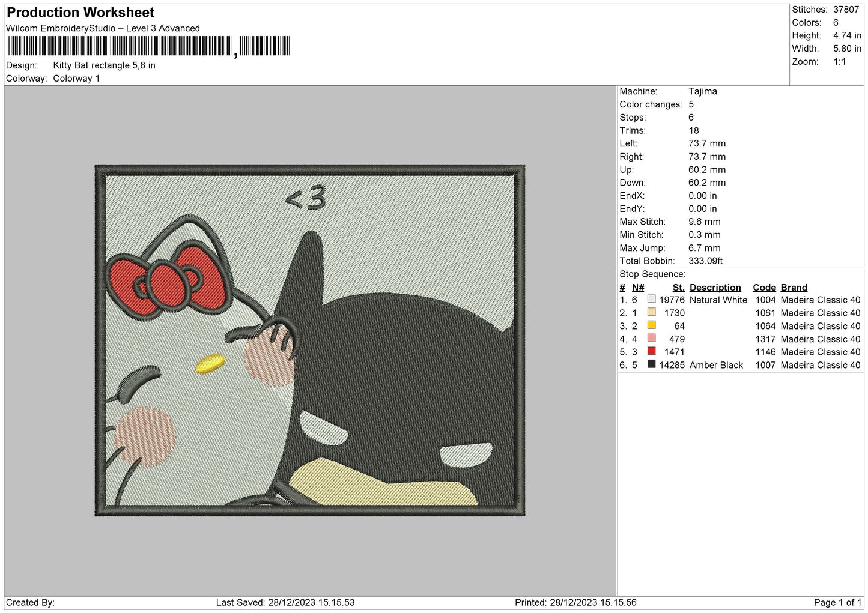Screen dimensions: 868x613
Task: Click the cream swatch coded 1061
Action: point(651,312)
